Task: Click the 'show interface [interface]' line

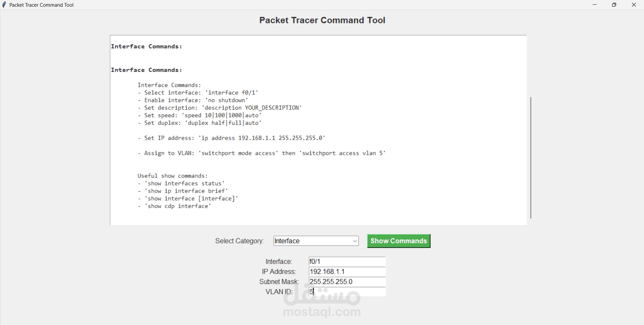Action: (x=188, y=199)
